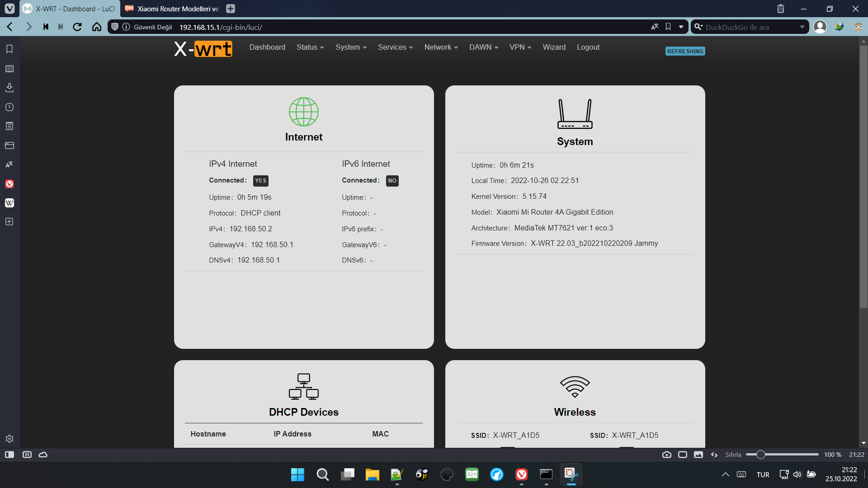868x488 pixels.
Task: Open the Window panel in the sidebar
Action: click(9, 145)
